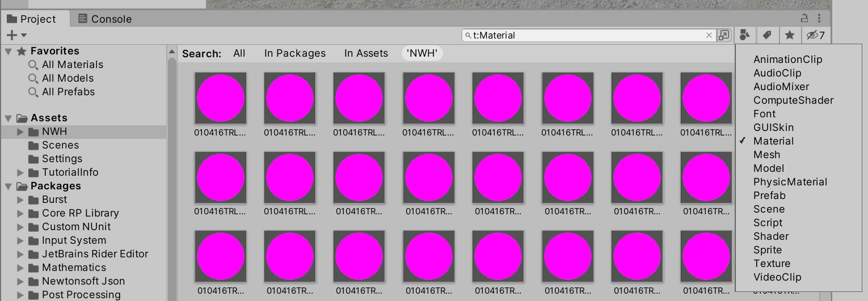Select the NWH folder
Viewport: 868px width, 301px height.
[54, 132]
